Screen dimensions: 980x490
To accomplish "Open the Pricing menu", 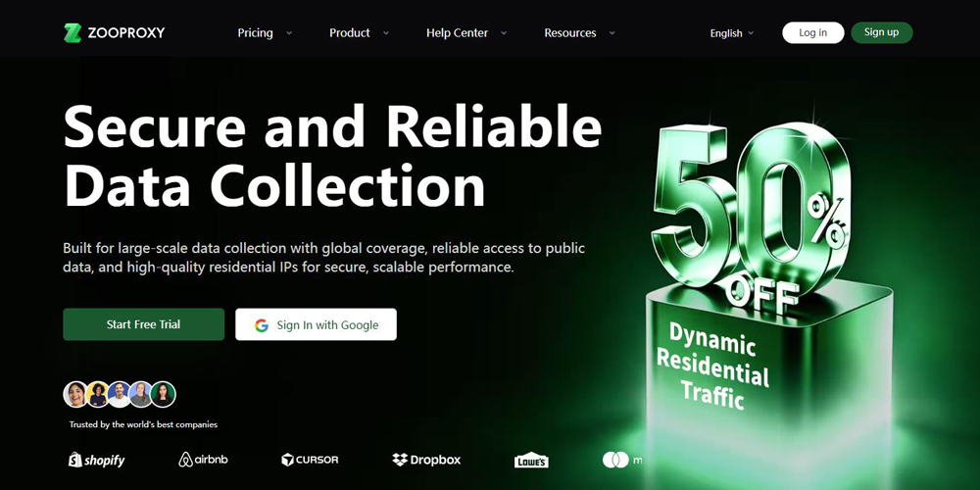I will coord(255,33).
